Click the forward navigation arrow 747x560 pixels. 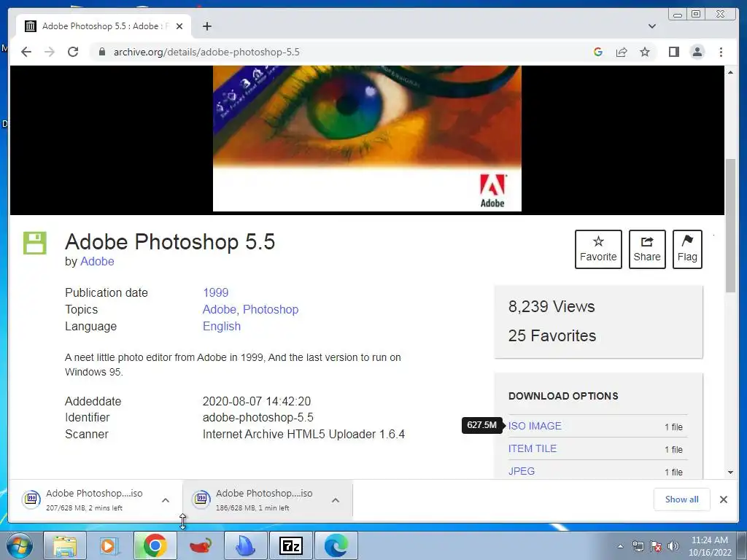click(x=49, y=52)
